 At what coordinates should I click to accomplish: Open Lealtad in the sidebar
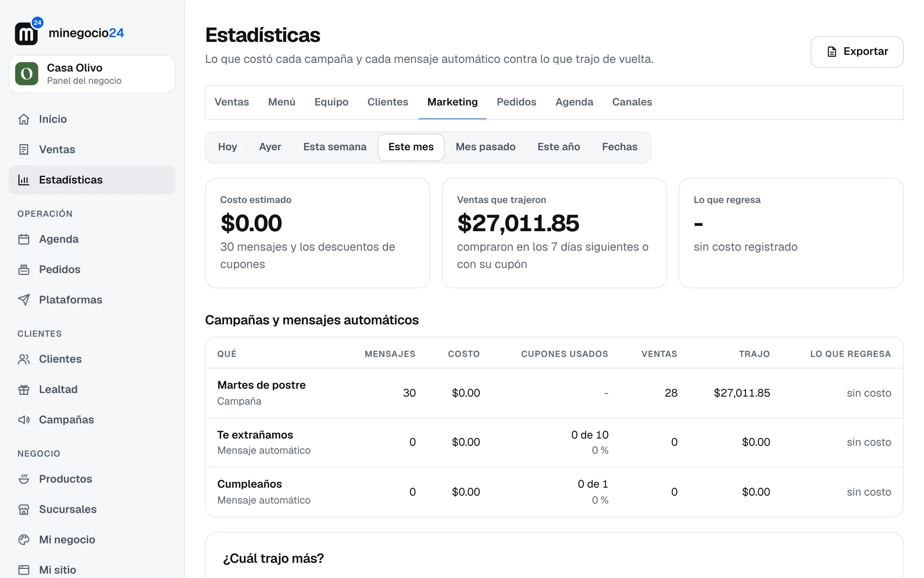tap(92, 389)
